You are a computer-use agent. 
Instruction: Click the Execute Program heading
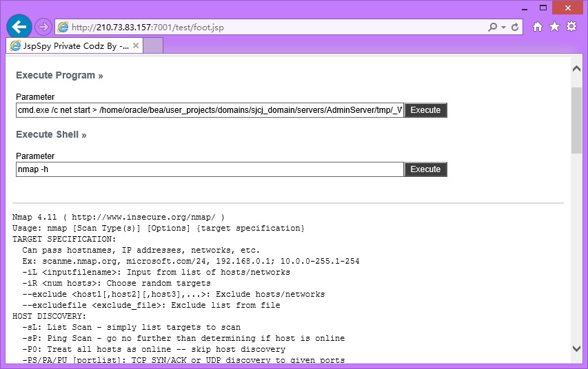coord(59,75)
